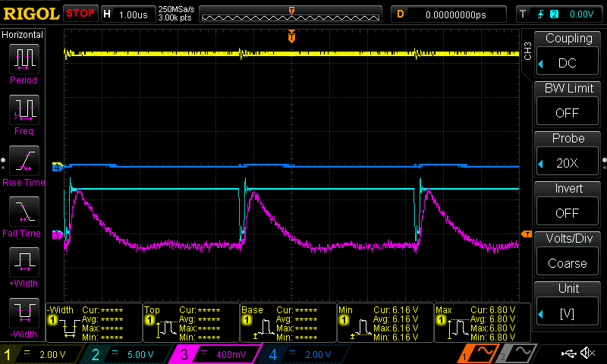Click the Max measurement result box
This screenshot has width=607, height=364.
(483, 322)
